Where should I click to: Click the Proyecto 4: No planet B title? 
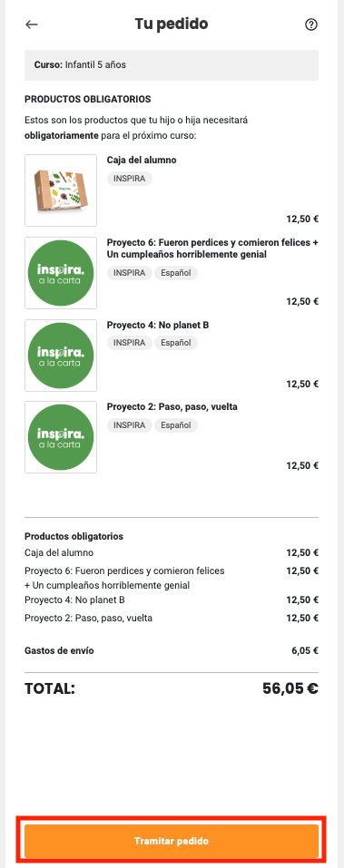pos(158,325)
